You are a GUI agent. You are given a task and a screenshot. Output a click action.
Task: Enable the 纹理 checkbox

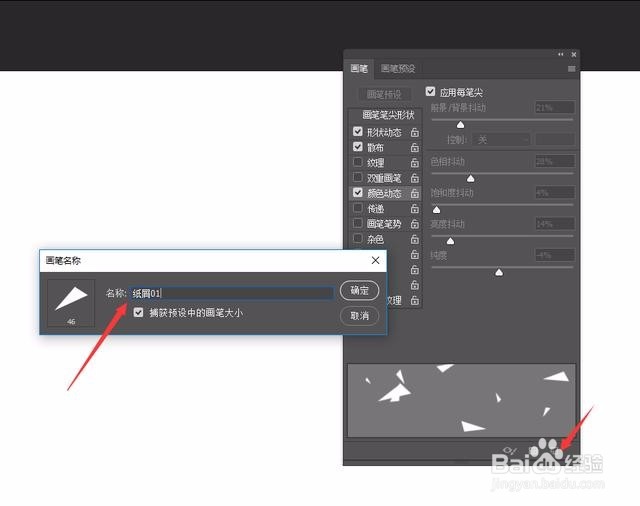(x=358, y=162)
